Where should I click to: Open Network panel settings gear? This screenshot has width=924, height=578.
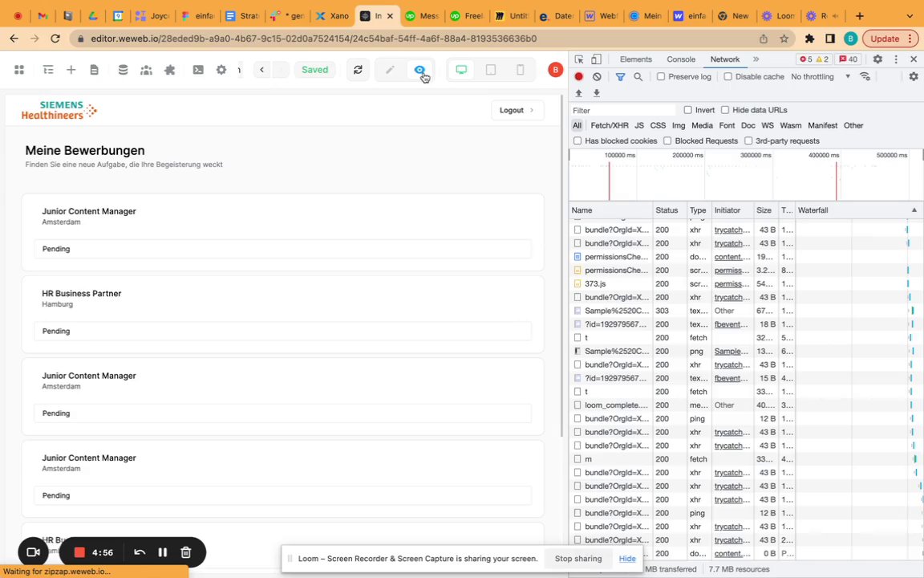coord(914,77)
